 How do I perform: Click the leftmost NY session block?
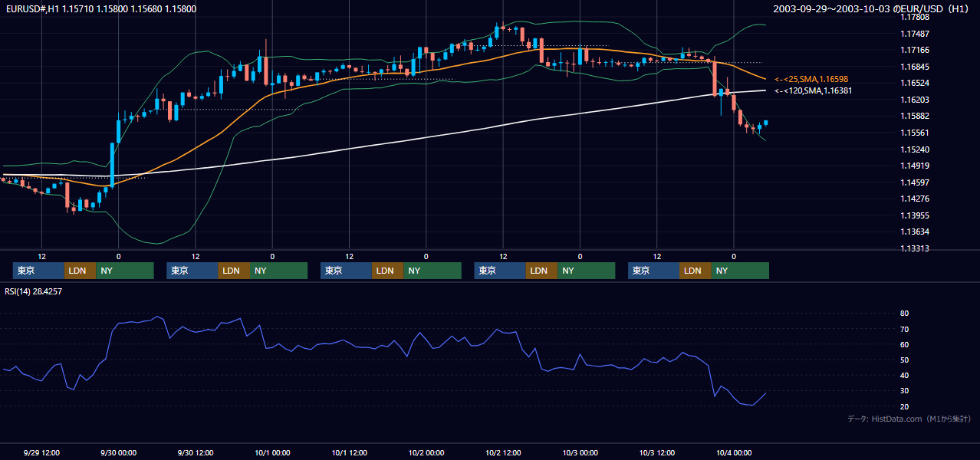click(125, 271)
